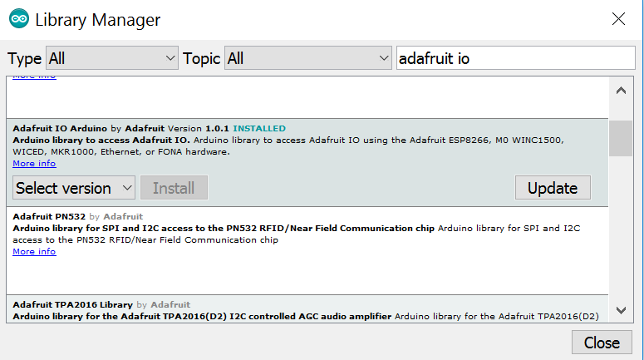Screen dimensions: 644x360
Task: Select the Adafruit PN532 library entry
Action: [307, 251]
